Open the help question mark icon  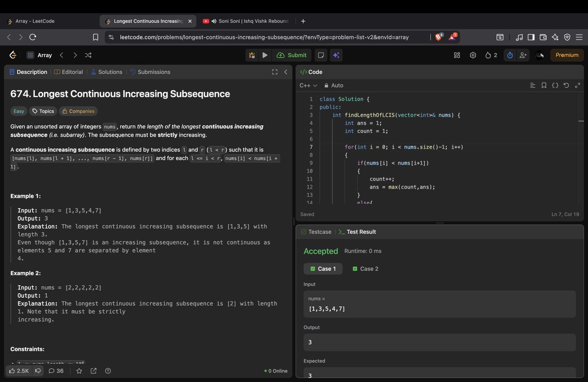[108, 371]
